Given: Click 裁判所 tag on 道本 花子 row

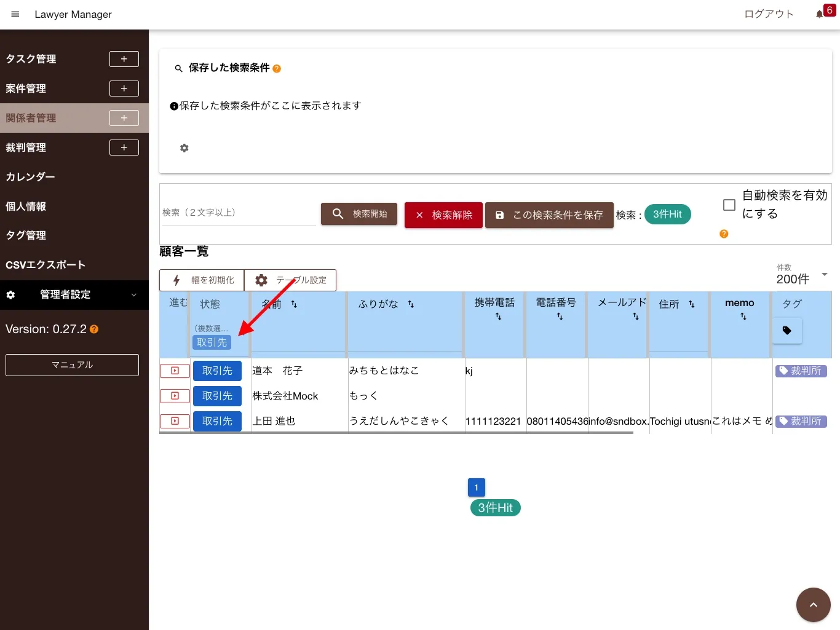Looking at the screenshot, I should coord(801,371).
